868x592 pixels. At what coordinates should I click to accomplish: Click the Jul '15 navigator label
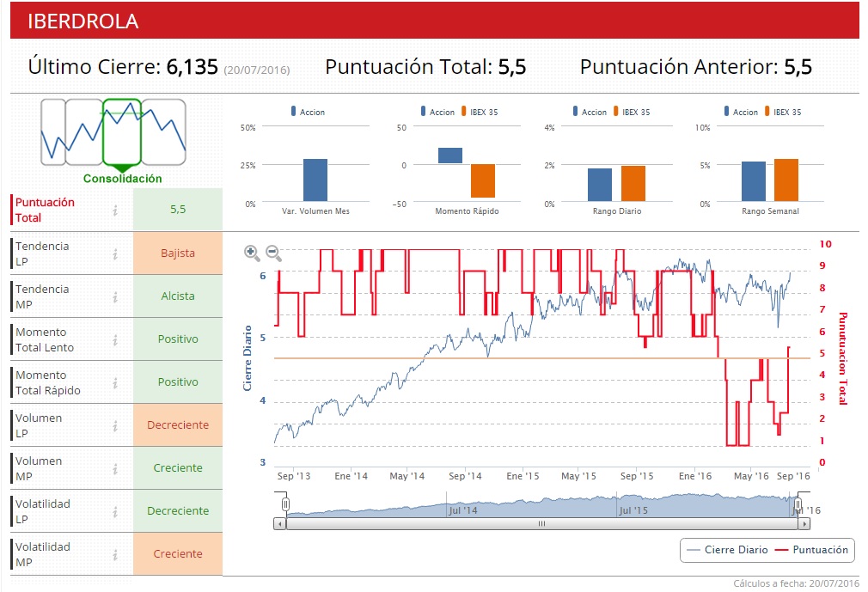(x=633, y=510)
